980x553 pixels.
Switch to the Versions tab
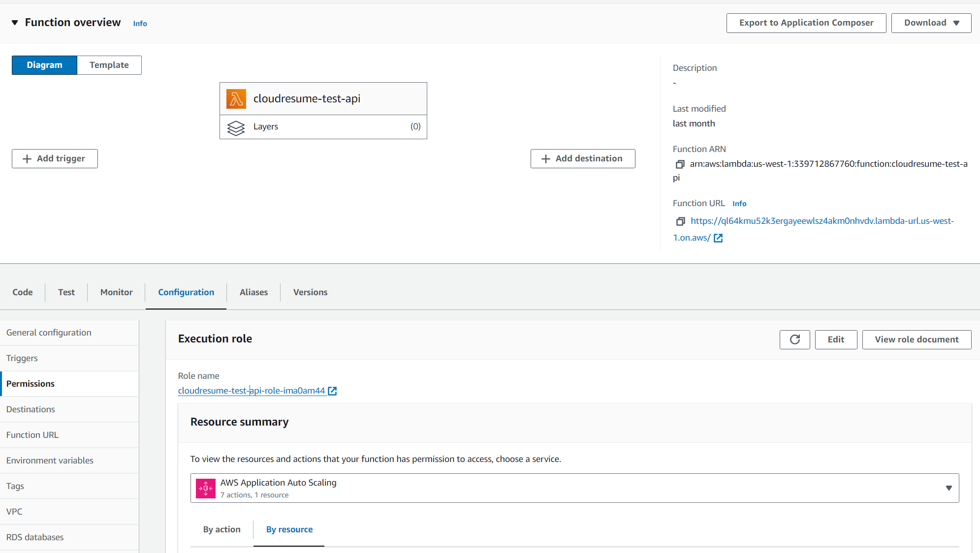pos(311,292)
